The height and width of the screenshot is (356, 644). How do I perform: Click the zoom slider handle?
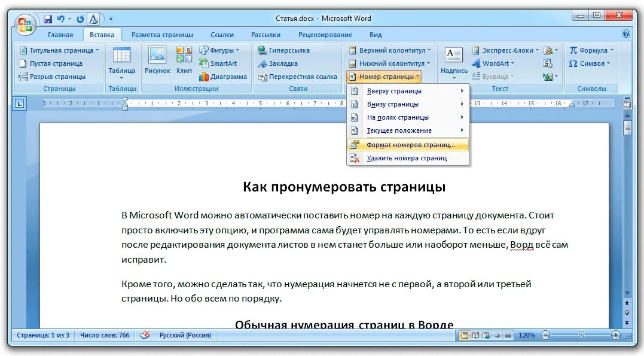tap(581, 335)
